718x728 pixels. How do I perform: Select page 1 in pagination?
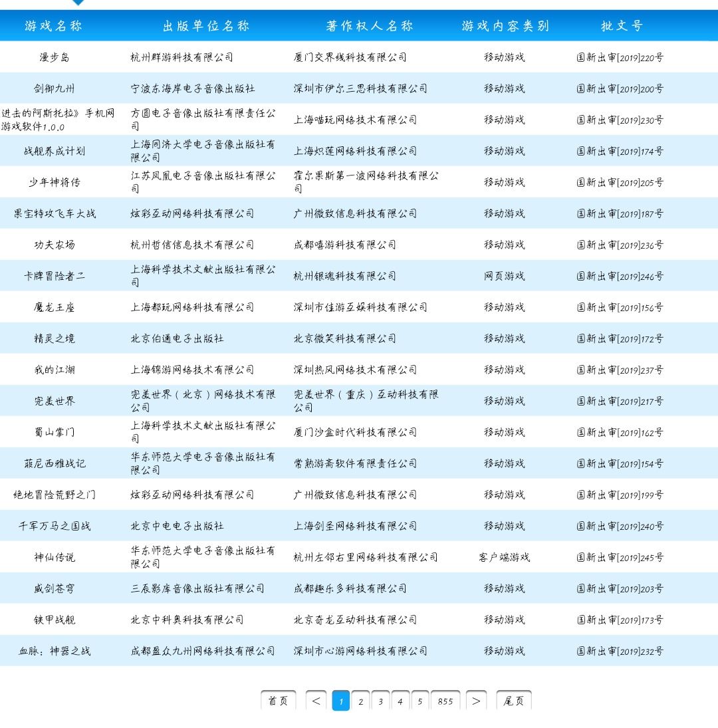[x=340, y=701]
